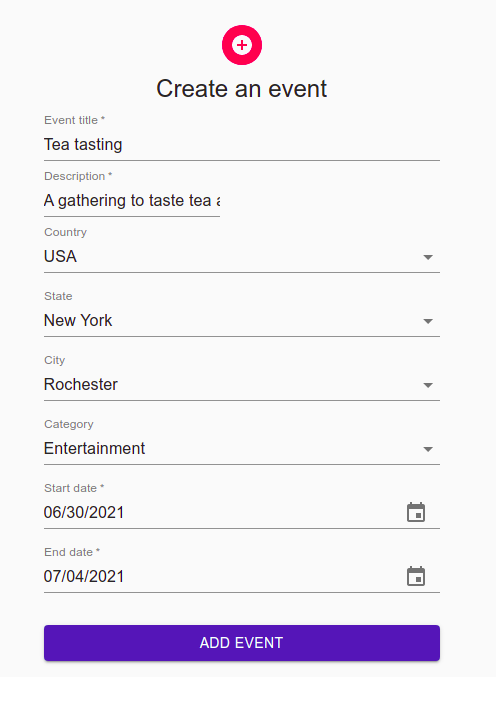This screenshot has height=709, width=496.
Task: Expand the City dropdown arrow
Action: tap(428, 385)
